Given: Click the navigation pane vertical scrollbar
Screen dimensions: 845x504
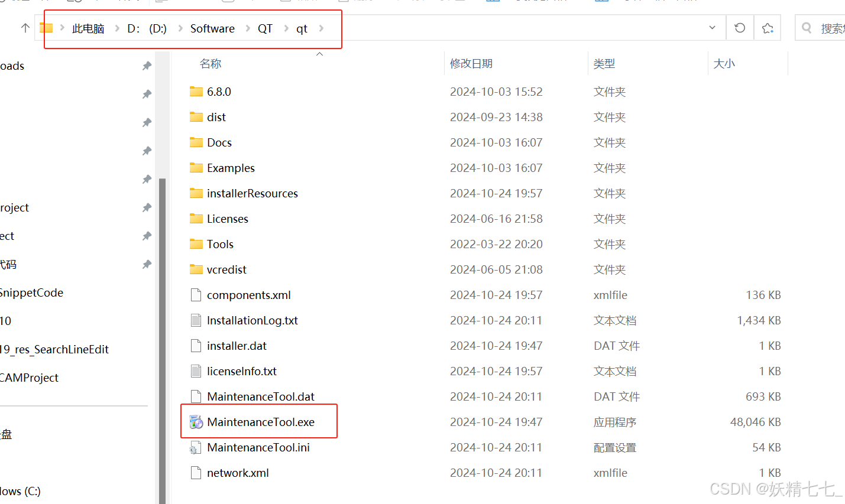Looking at the screenshot, I should click(162, 340).
